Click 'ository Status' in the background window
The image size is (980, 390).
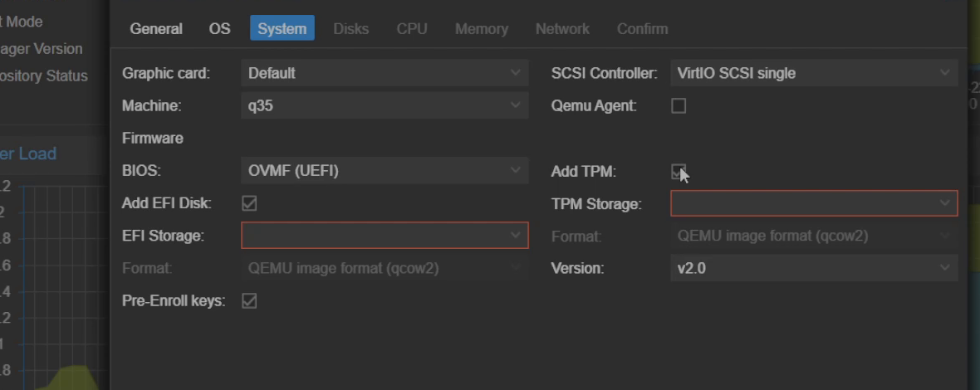click(x=44, y=76)
